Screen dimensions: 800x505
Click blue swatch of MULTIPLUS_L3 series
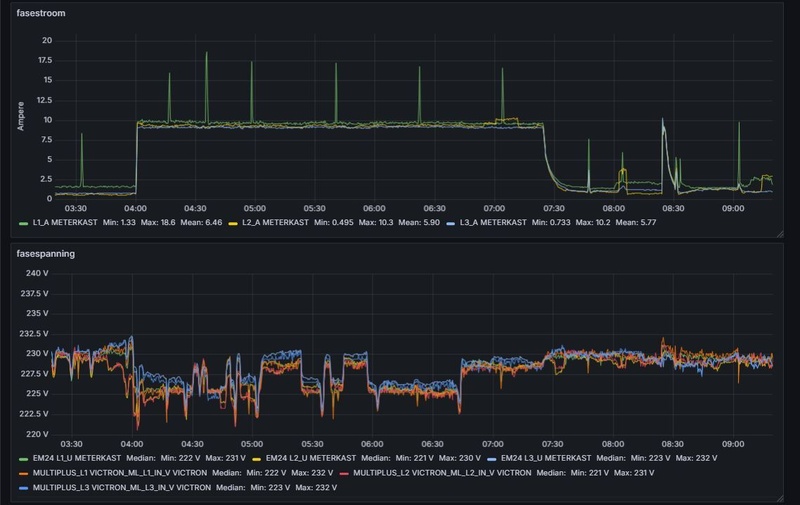(x=23, y=489)
